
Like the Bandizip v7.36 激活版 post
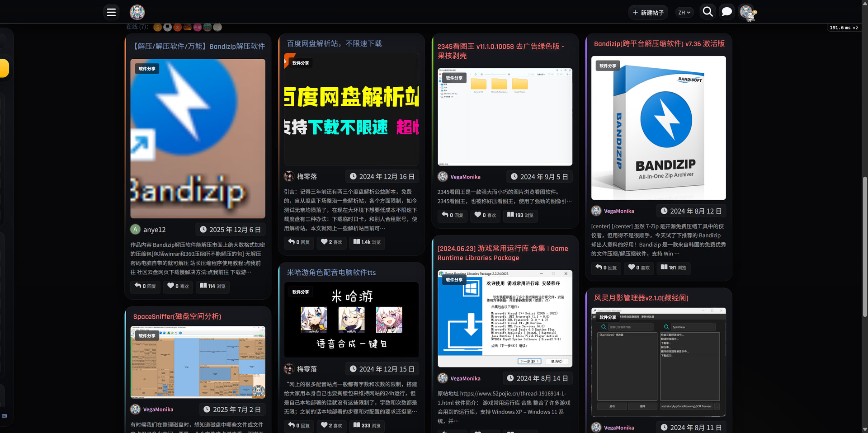639,268
